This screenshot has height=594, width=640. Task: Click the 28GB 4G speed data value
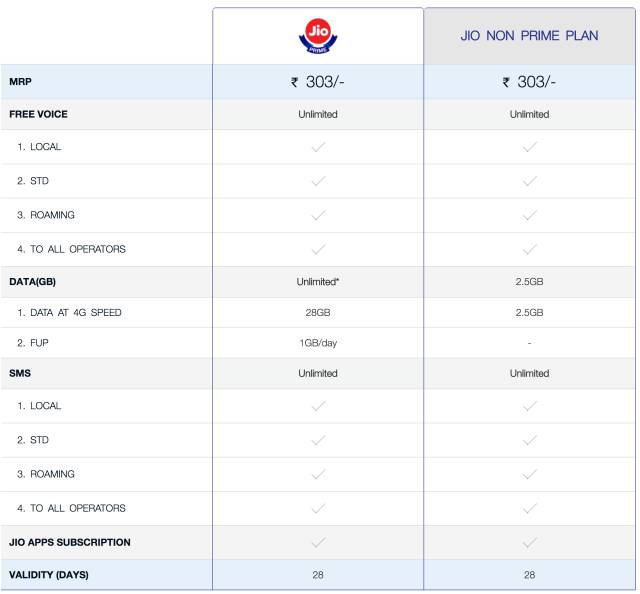pyautogui.click(x=318, y=313)
